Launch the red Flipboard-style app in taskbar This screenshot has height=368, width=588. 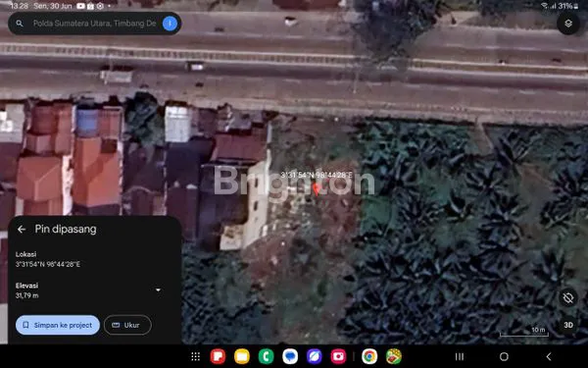(x=218, y=356)
